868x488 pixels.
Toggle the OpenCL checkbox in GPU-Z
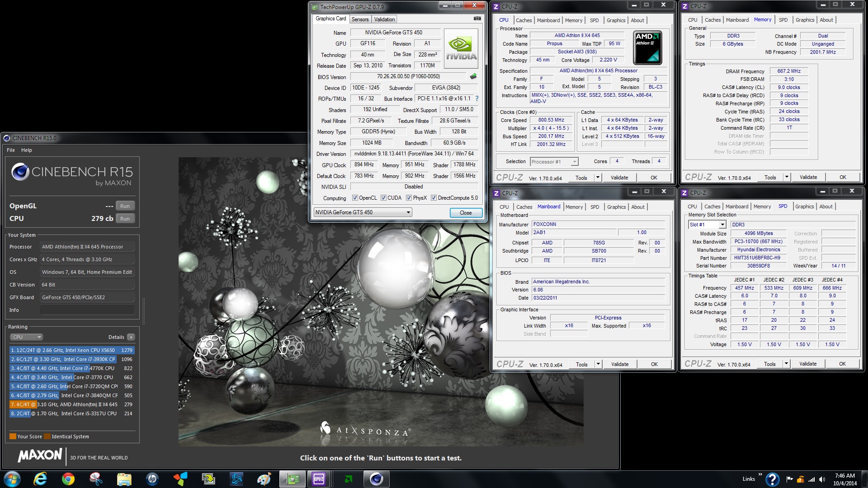355,198
